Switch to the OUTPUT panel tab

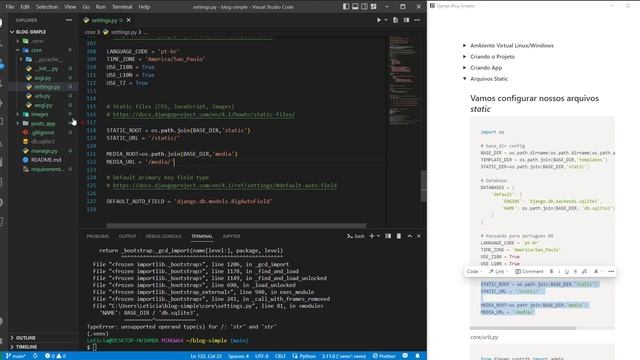coord(127,236)
